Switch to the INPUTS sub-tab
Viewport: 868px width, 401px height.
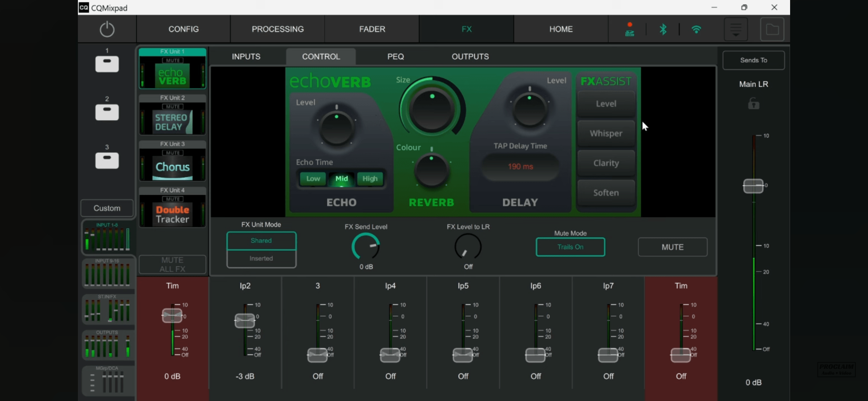[246, 56]
